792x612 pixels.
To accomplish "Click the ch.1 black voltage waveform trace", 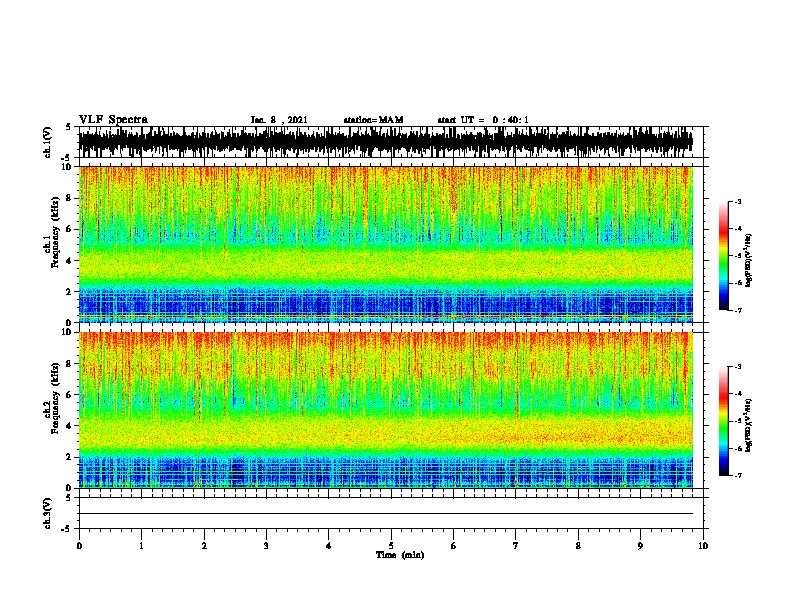I will point(386,142).
